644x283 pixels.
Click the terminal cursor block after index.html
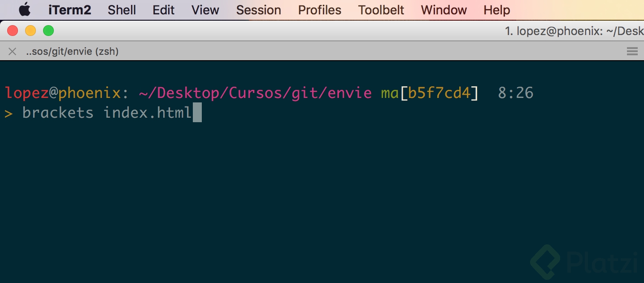(197, 112)
